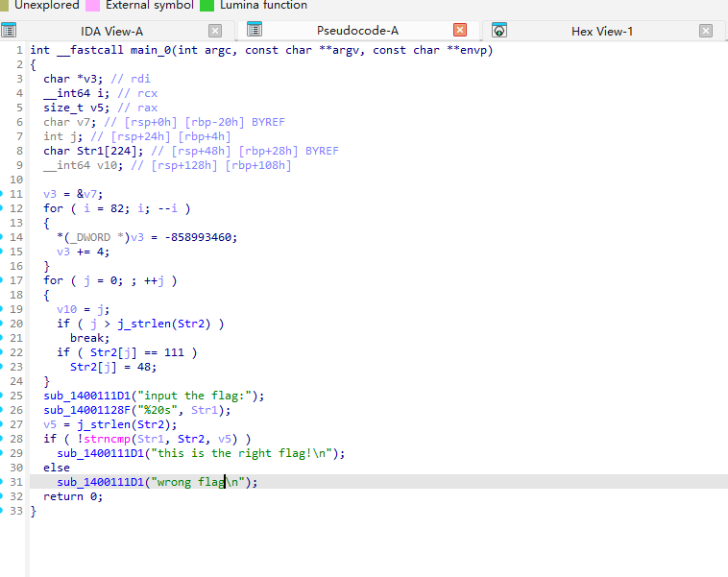The image size is (728, 577).
Task: Click the Pseudocode-A tab icon
Action: (x=255, y=31)
